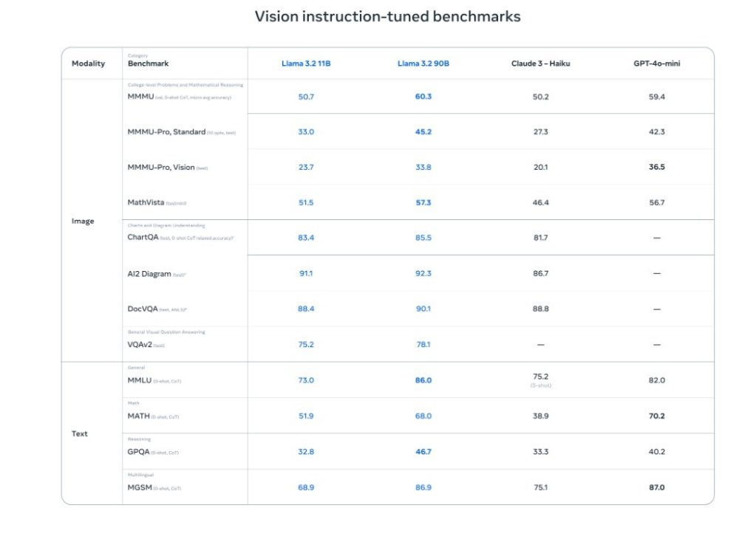
Task: Select the Claude 3 – Haiku column header
Action: [540, 64]
